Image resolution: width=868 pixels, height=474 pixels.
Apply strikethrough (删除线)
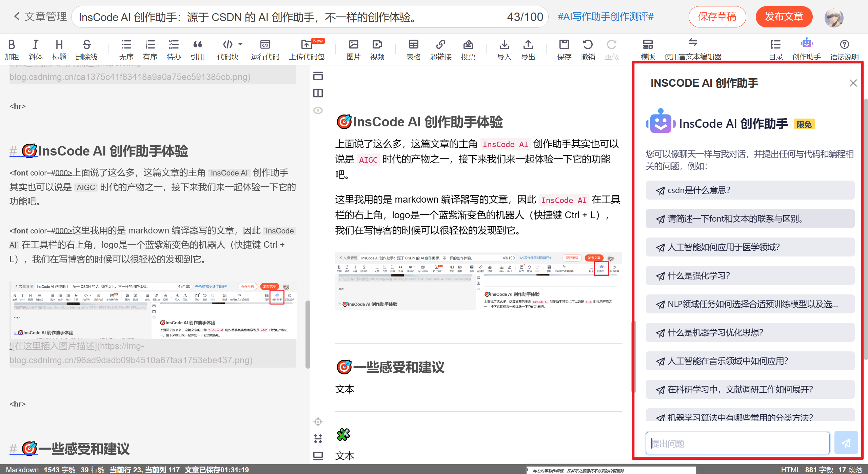coord(86,49)
